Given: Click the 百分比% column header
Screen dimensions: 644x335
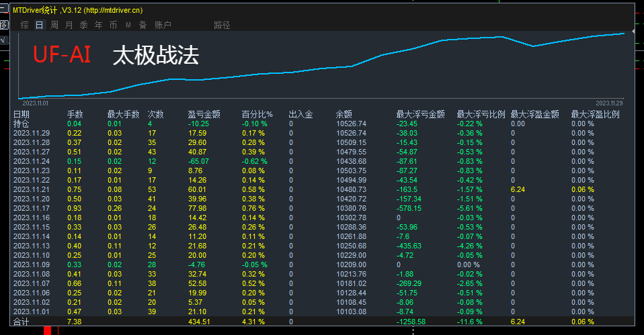Looking at the screenshot, I should point(257,114).
